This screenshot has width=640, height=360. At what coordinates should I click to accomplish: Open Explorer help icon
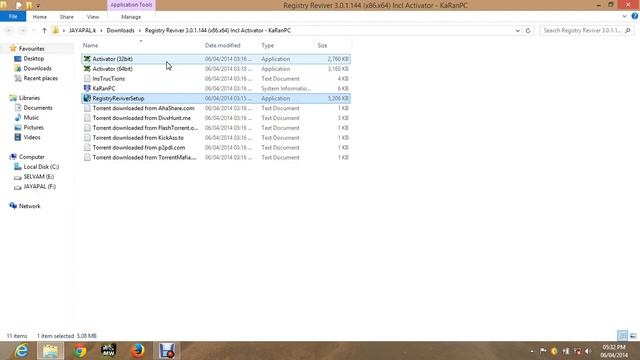(635, 16)
